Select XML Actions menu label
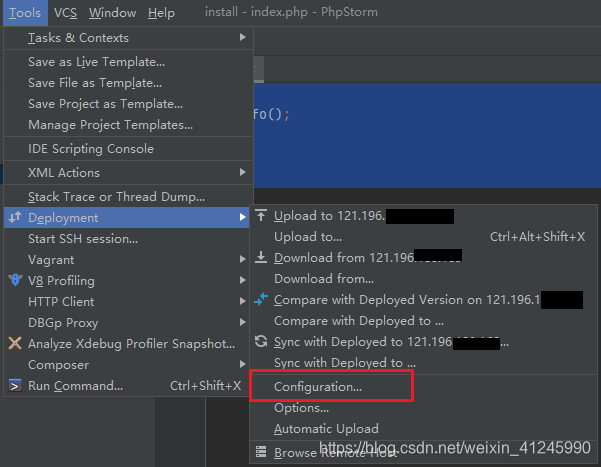Viewport: 601px width, 467px height. click(64, 173)
